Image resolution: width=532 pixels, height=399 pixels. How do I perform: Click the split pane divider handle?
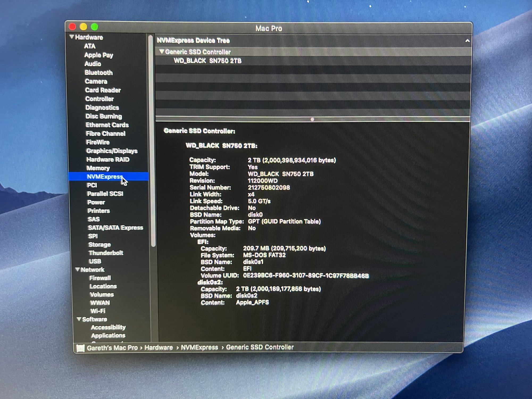tap(312, 119)
